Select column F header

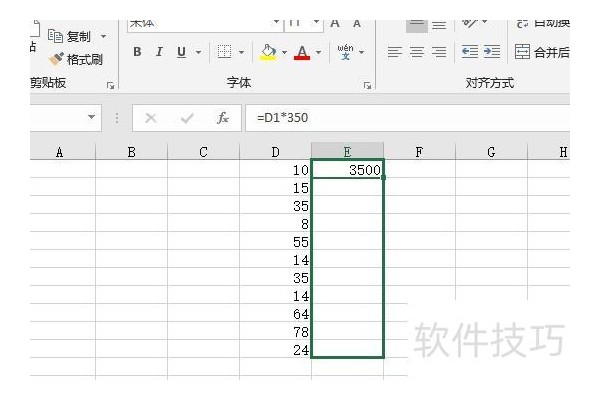click(419, 152)
